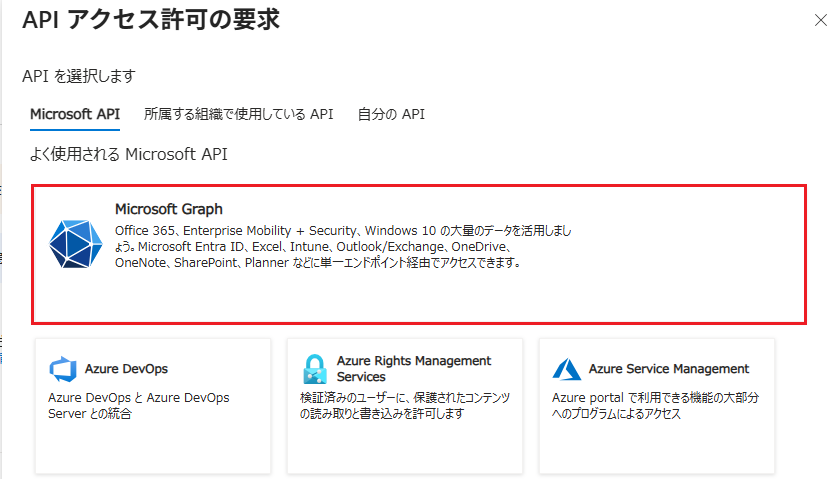Click the 'API を選択します' heading
Screen dimensions: 840x479
79,76
